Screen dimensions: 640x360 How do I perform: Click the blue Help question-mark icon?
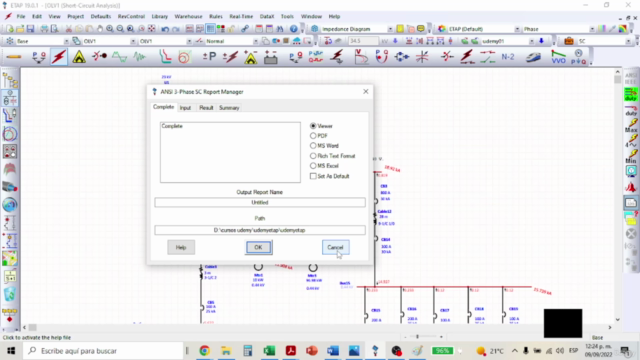(293, 29)
